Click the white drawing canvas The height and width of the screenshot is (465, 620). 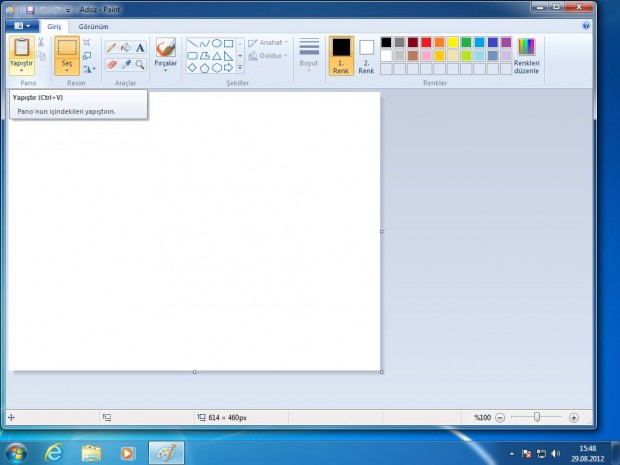pos(194,231)
